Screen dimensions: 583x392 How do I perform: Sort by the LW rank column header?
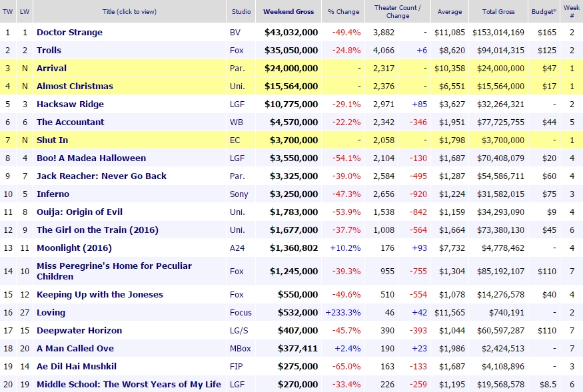(x=25, y=11)
